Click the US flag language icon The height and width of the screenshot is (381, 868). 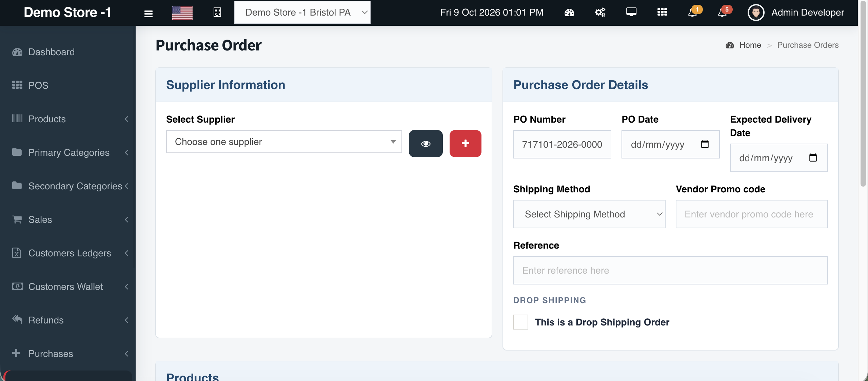182,13
